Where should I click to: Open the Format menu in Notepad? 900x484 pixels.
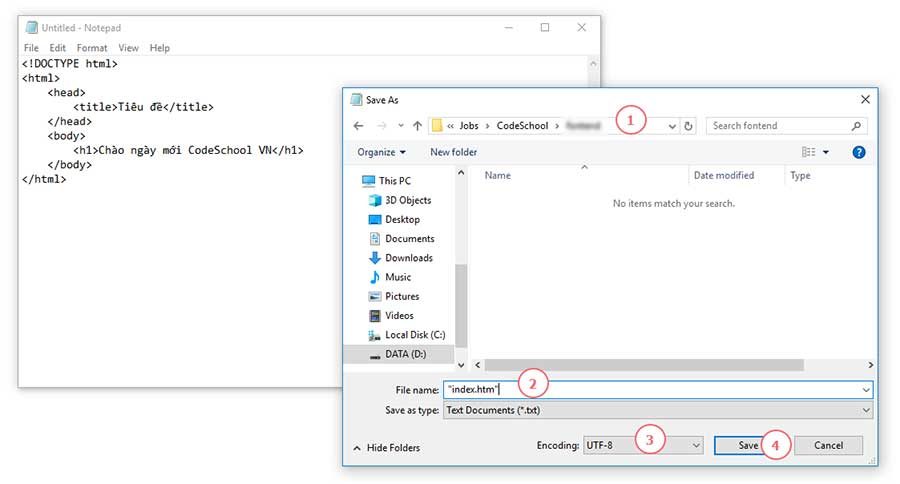tap(92, 47)
